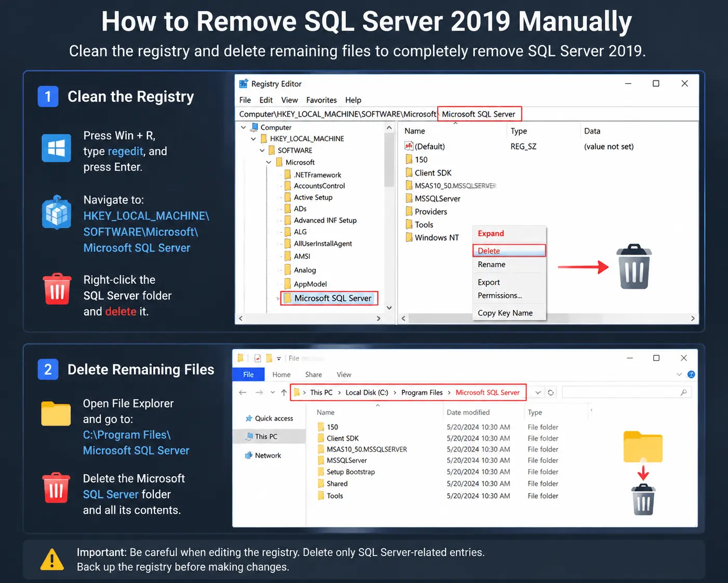
Task: Open the File tab in File Explorer
Action: [x=249, y=375]
